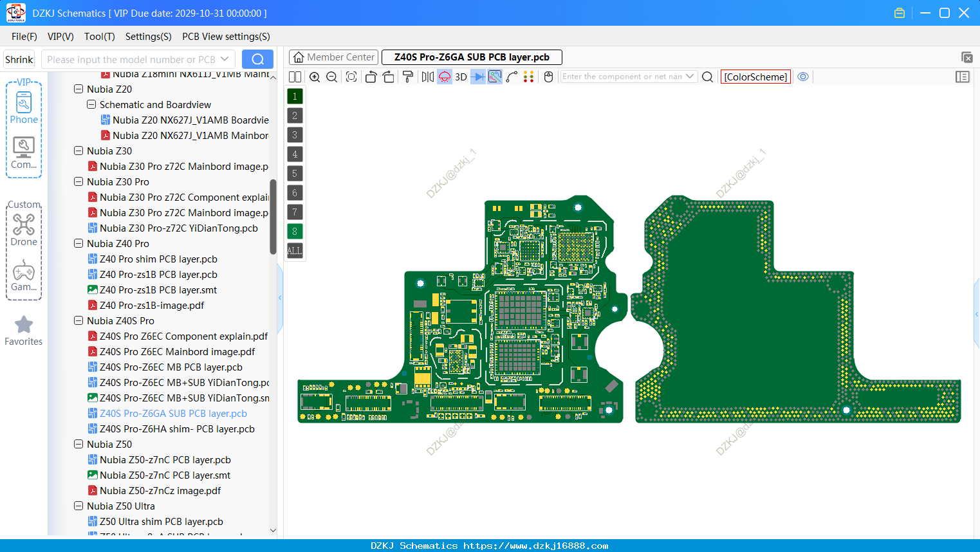Open the Phone category
This screenshot has height=552, width=980.
tap(24, 107)
